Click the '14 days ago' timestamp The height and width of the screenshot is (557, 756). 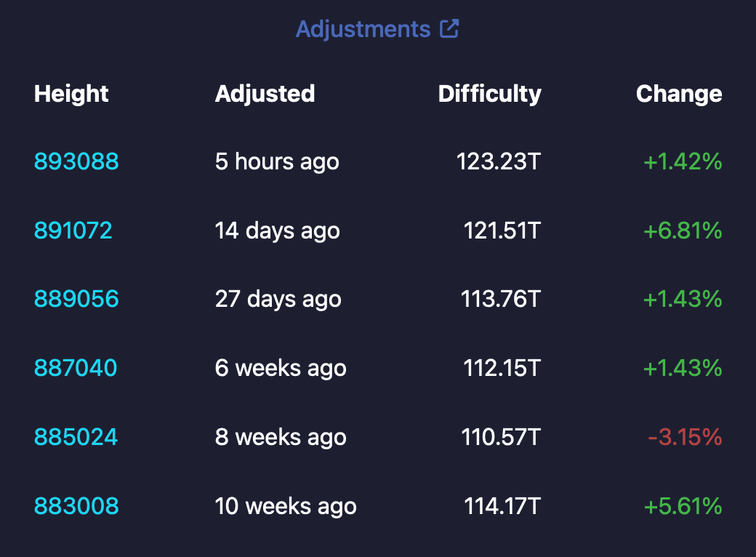278,231
